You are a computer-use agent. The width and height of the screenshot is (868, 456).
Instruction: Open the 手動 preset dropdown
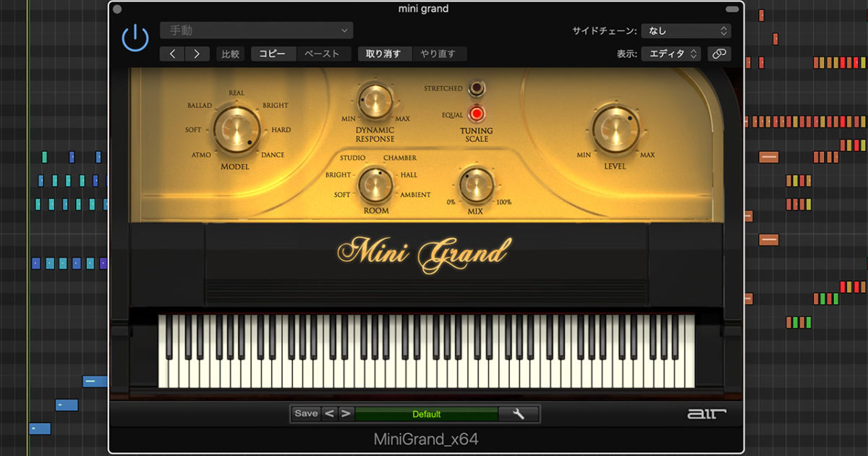tap(256, 30)
